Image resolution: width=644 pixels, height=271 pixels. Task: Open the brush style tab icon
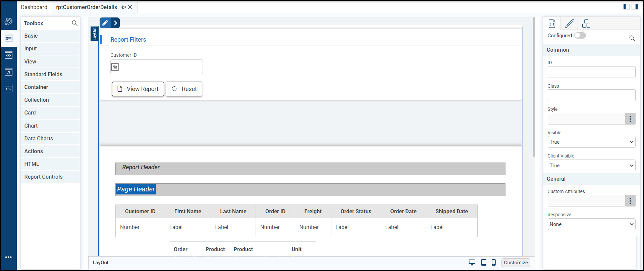coord(569,24)
